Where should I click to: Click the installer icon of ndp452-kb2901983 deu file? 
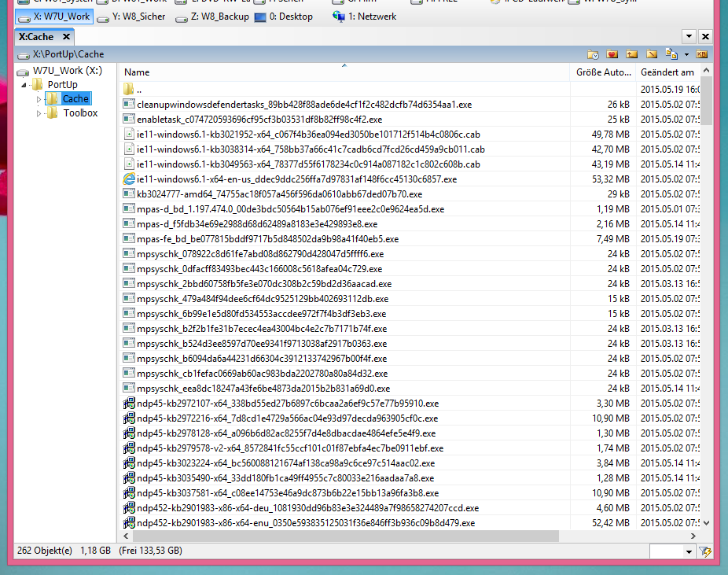pyautogui.click(x=129, y=507)
